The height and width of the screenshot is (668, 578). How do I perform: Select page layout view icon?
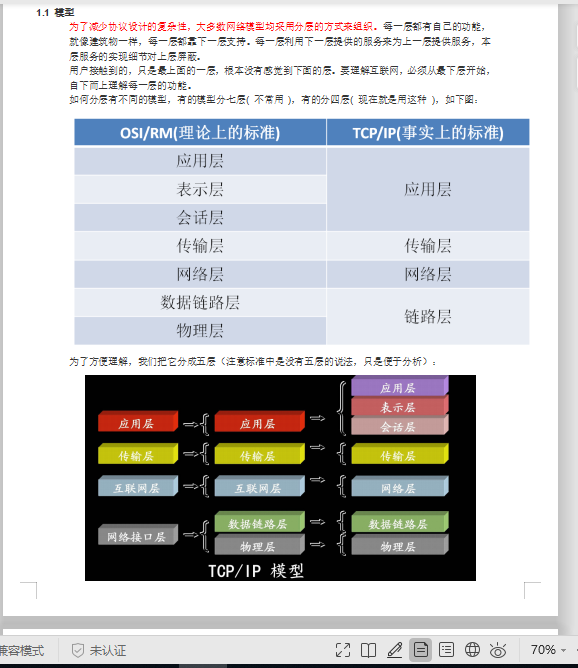click(x=421, y=650)
